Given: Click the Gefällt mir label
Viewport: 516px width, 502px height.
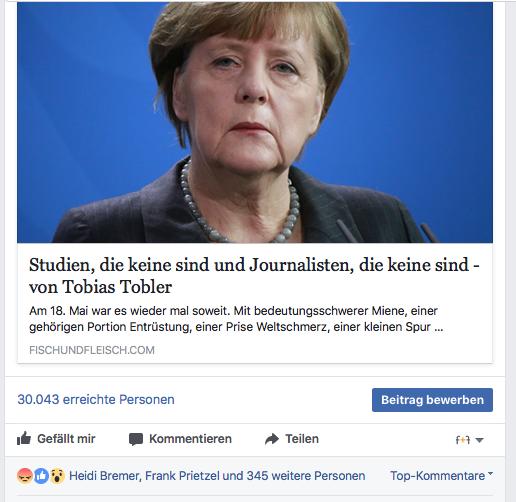Looking at the screenshot, I should point(66,439).
